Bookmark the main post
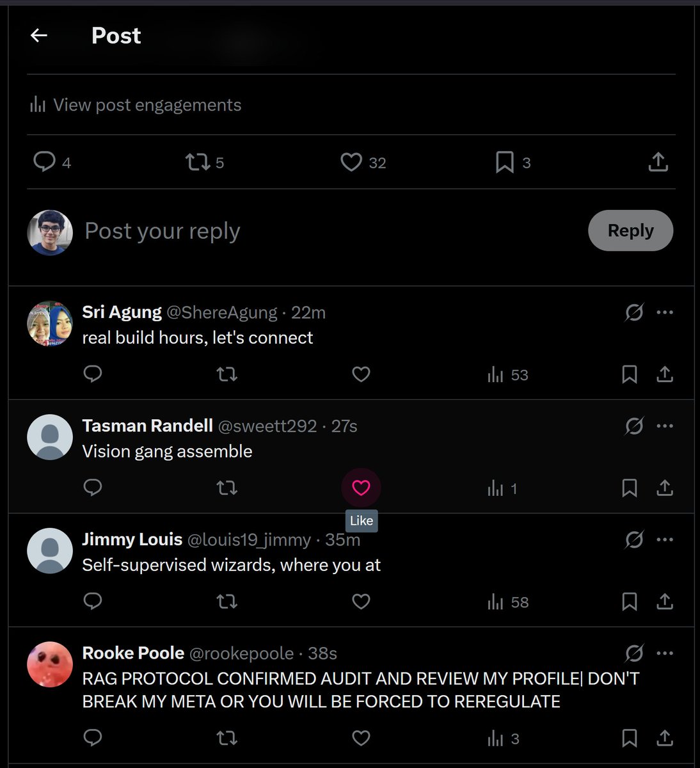 coord(505,162)
